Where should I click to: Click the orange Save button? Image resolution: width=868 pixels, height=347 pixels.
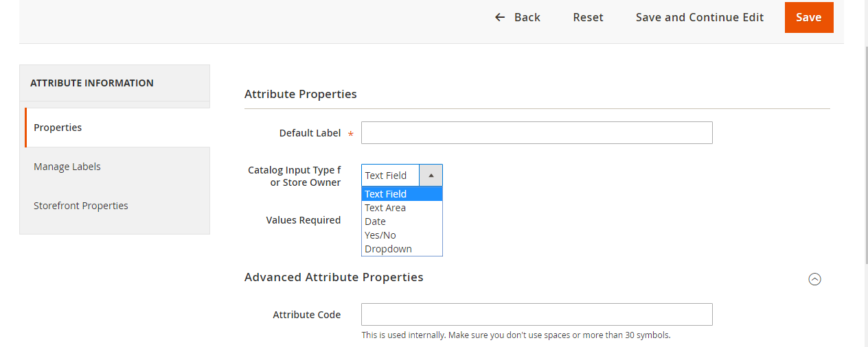[809, 18]
